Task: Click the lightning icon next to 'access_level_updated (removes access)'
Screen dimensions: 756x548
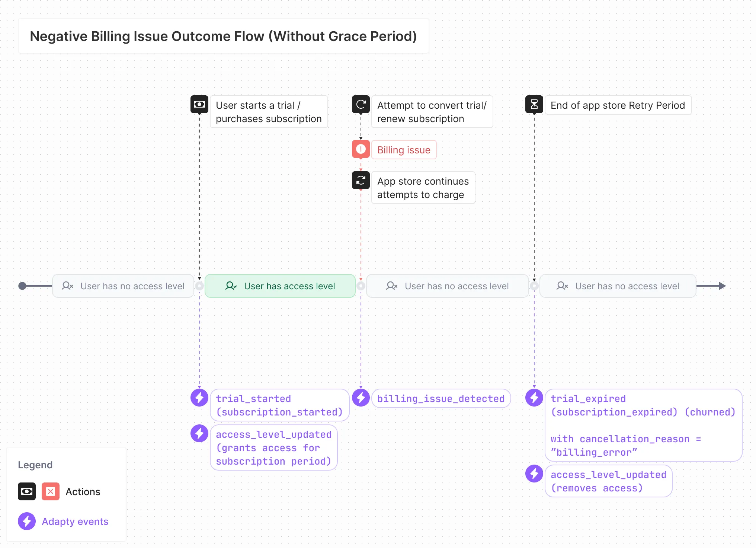Action: (534, 474)
